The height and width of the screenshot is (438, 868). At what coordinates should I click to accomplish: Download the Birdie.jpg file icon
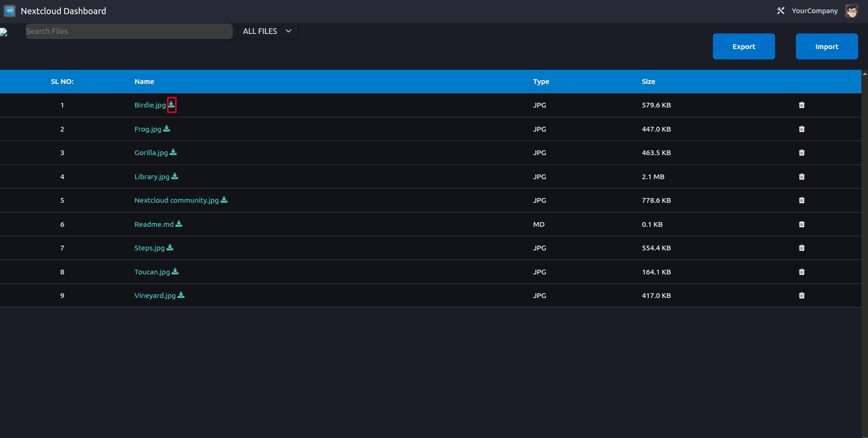click(x=172, y=105)
